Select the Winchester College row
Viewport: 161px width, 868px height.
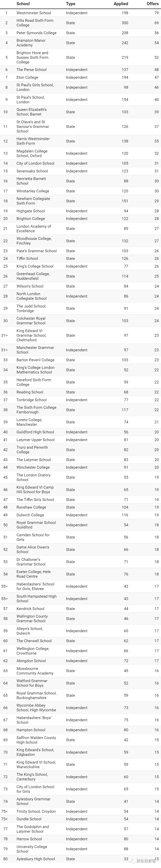(80, 467)
